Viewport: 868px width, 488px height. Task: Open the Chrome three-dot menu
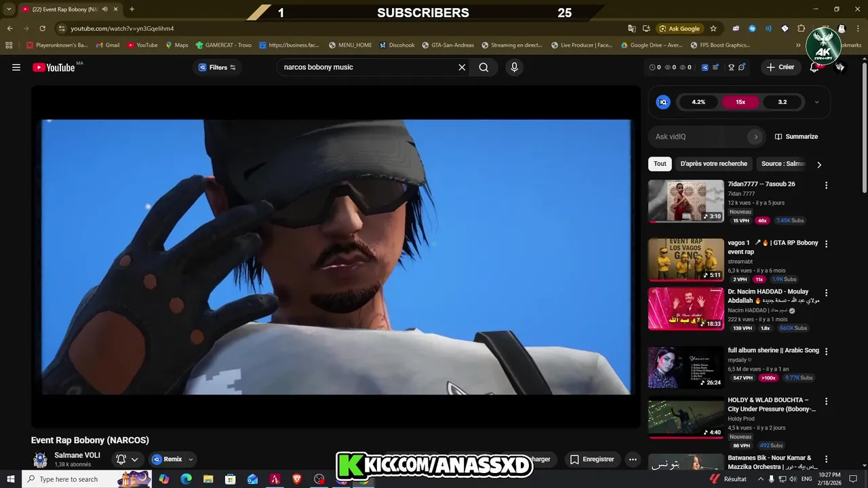[858, 28]
